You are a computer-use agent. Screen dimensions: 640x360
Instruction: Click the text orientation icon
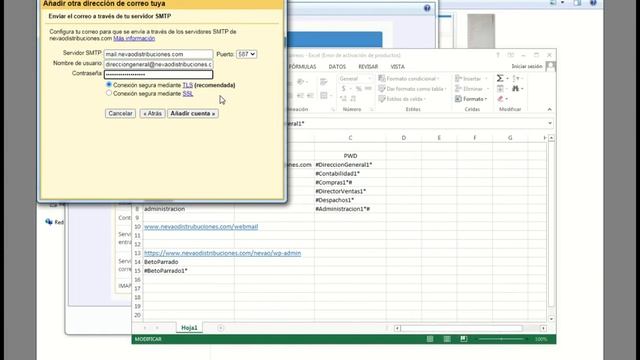click(x=300, y=82)
